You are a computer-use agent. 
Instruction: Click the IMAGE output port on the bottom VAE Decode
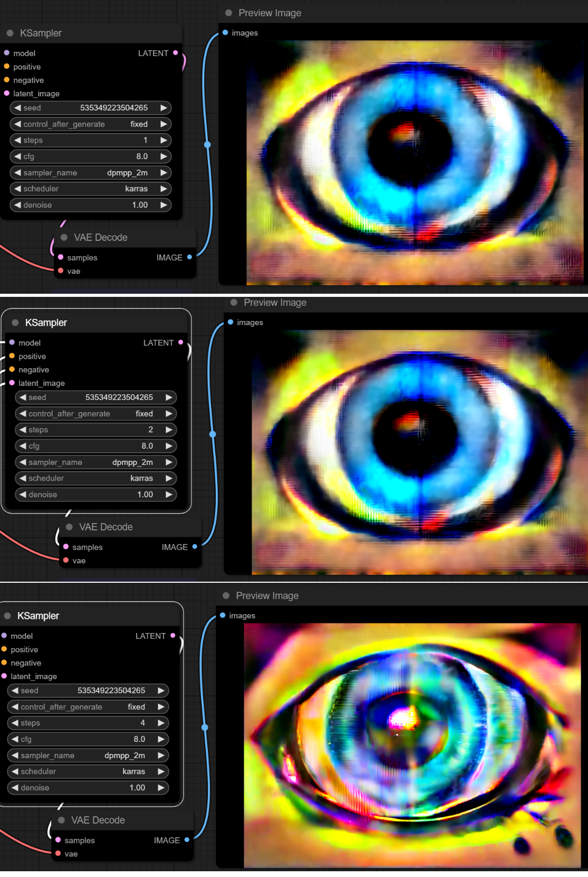pos(187,840)
